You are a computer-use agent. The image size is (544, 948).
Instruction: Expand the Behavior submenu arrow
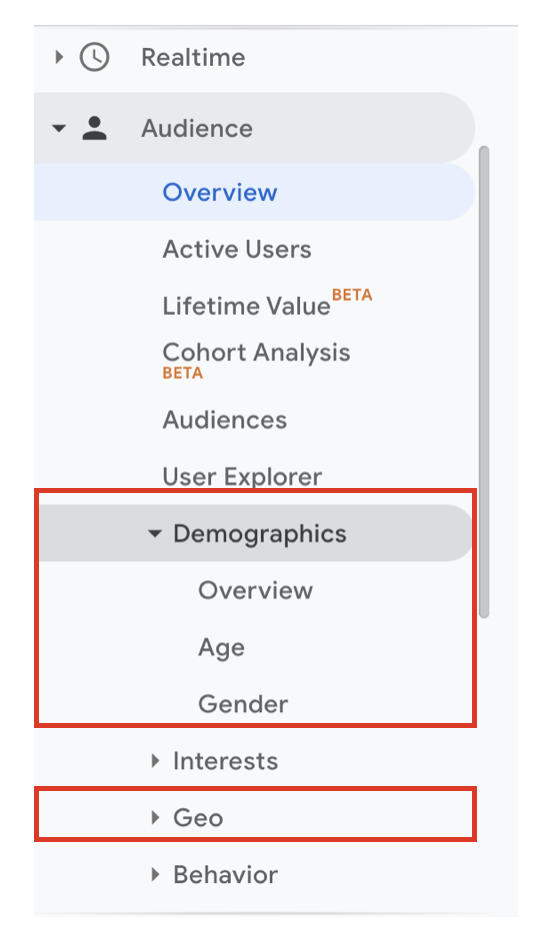coord(155,874)
